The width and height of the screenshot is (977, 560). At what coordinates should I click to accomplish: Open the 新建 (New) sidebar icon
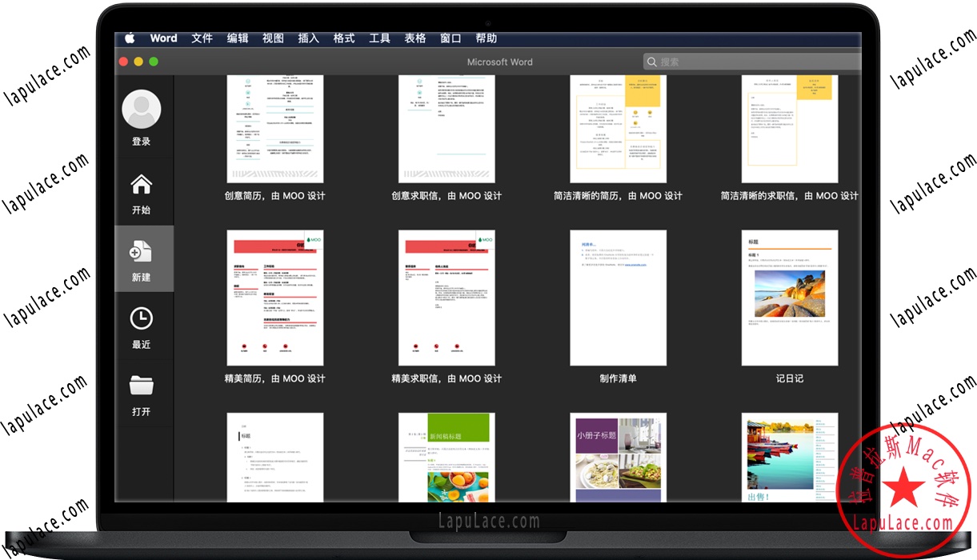click(142, 252)
